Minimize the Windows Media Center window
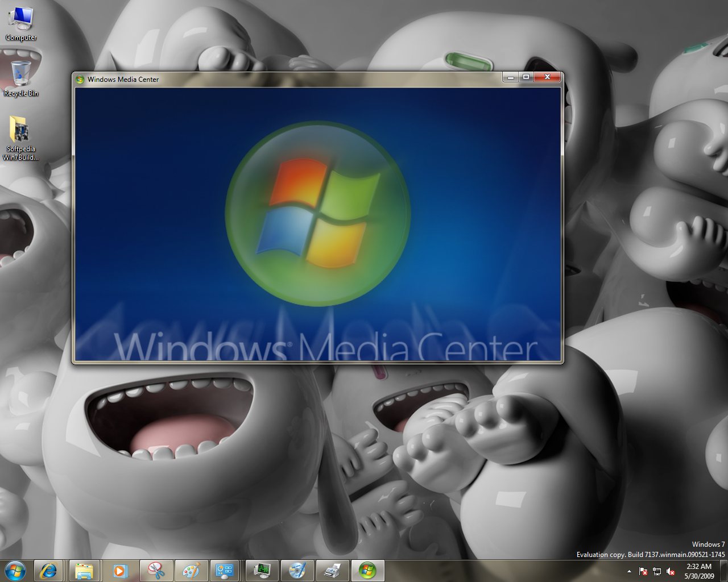 click(x=510, y=77)
